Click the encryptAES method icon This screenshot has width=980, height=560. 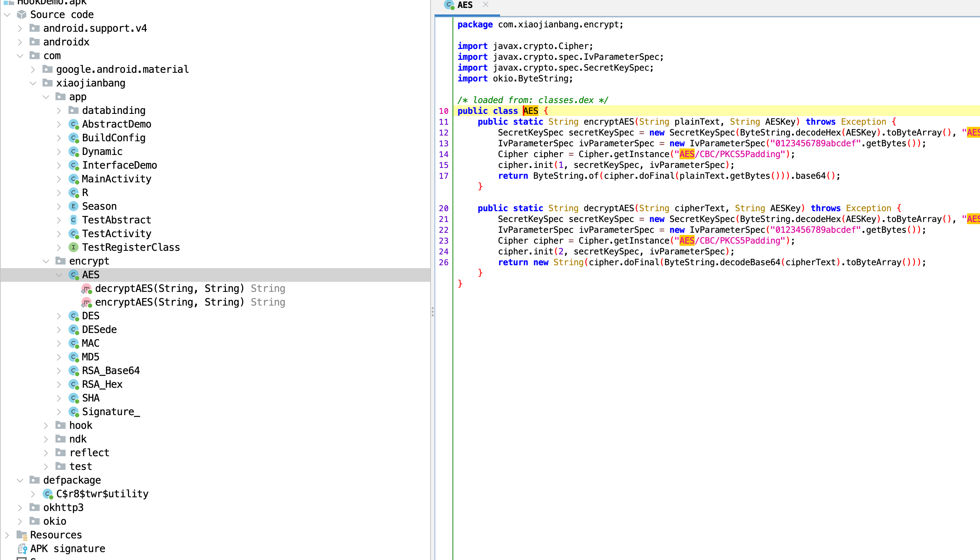pyautogui.click(x=86, y=302)
